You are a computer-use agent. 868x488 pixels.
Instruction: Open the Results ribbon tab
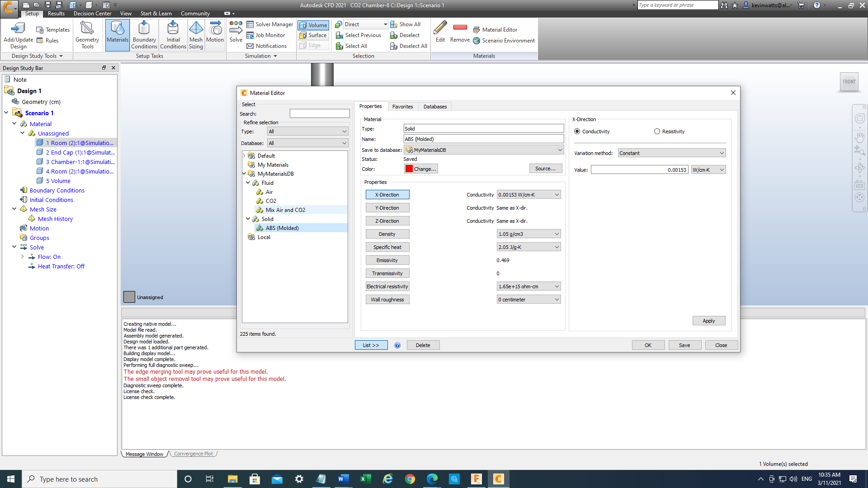[x=56, y=14]
